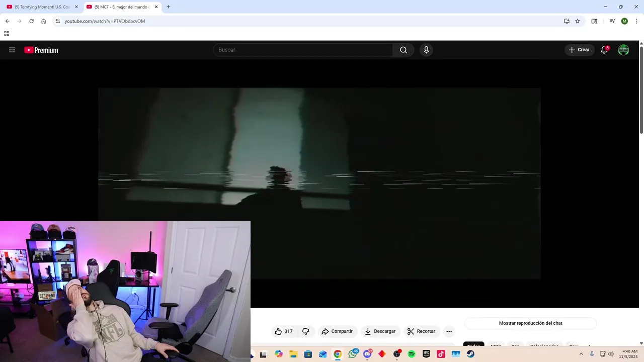View site information icon in address bar
The image size is (644, 362).
tap(58, 21)
